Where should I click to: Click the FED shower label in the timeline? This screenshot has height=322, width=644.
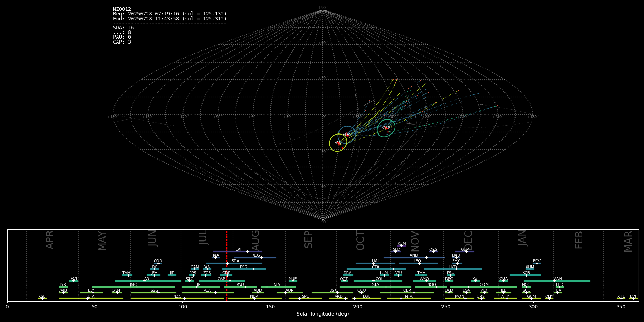(560, 285)
